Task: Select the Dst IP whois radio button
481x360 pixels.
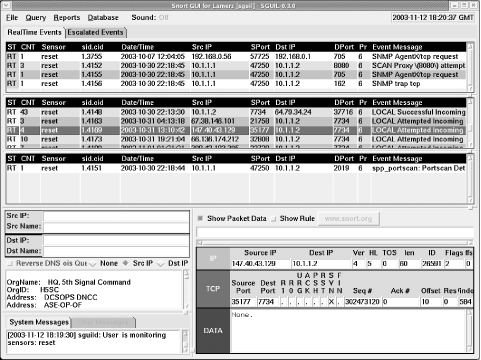Action: (161, 264)
